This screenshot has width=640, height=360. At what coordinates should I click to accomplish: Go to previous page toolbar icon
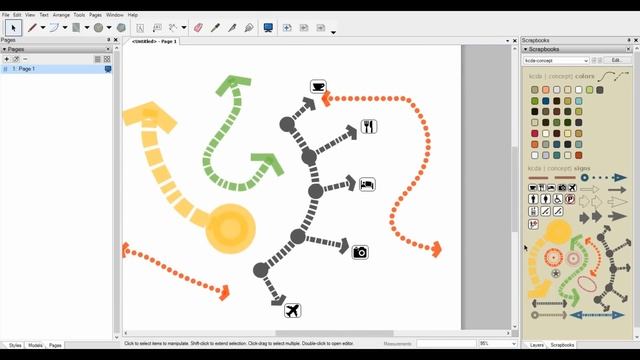304,28
